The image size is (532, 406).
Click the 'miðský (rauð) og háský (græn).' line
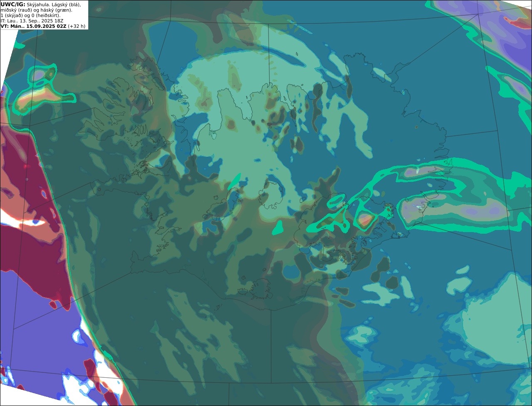click(36, 10)
